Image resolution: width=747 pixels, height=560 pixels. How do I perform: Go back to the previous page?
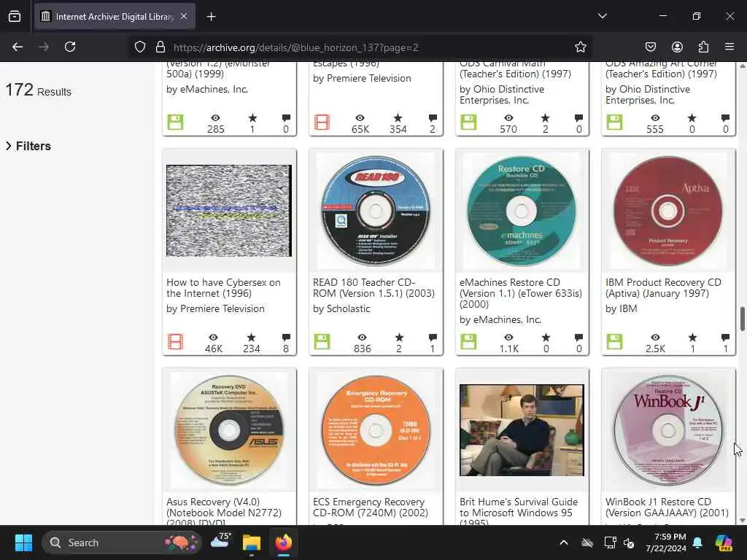click(18, 47)
